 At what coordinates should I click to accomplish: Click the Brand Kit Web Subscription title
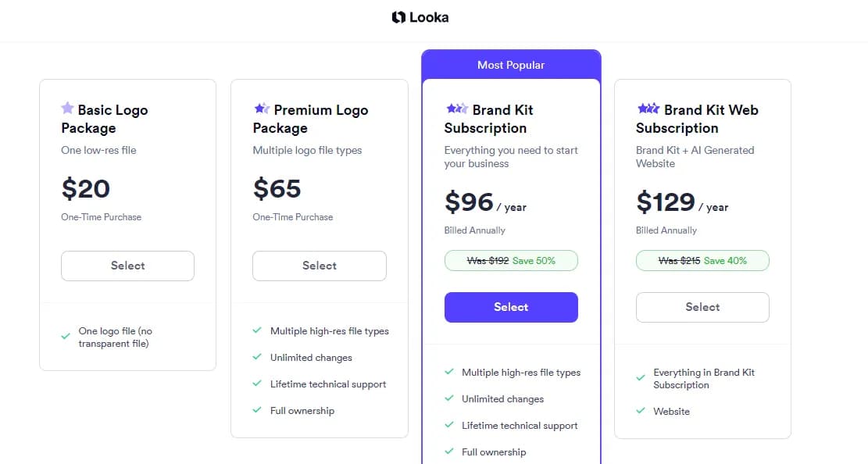click(697, 119)
